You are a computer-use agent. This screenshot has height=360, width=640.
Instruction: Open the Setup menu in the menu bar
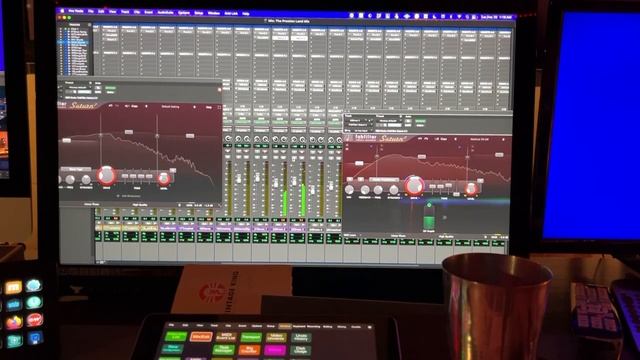[x=199, y=13]
